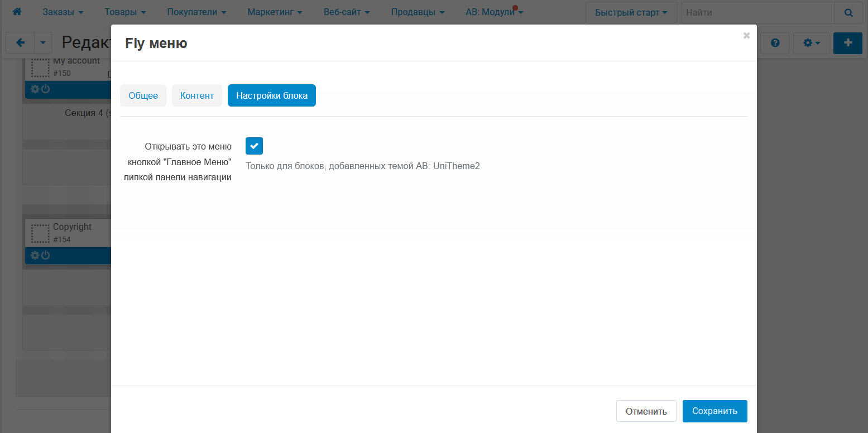Image resolution: width=868 pixels, height=433 pixels.
Task: Open gear settings of Copyright block
Action: 35,255
